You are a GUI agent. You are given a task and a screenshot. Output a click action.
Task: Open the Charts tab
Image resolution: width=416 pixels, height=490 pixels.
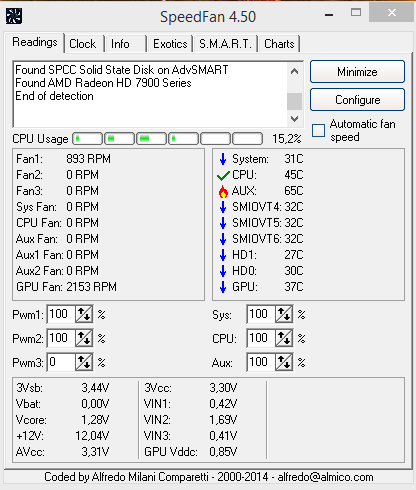pos(279,44)
